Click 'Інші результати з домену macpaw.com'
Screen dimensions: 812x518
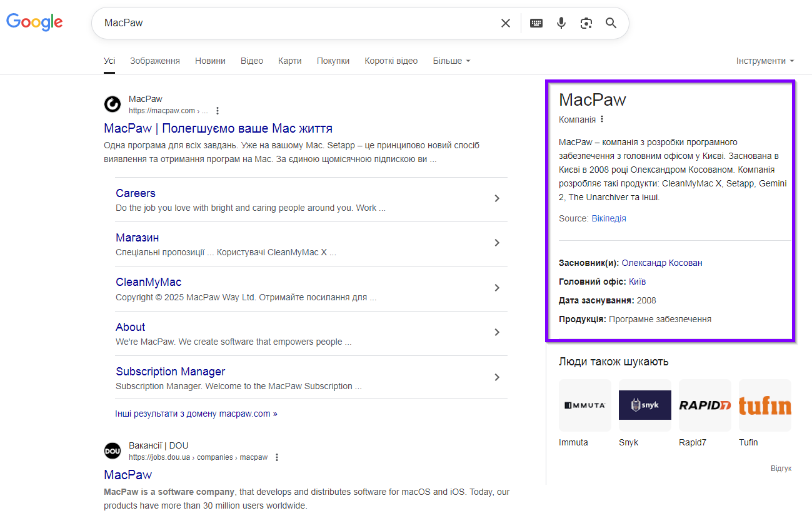(x=196, y=414)
